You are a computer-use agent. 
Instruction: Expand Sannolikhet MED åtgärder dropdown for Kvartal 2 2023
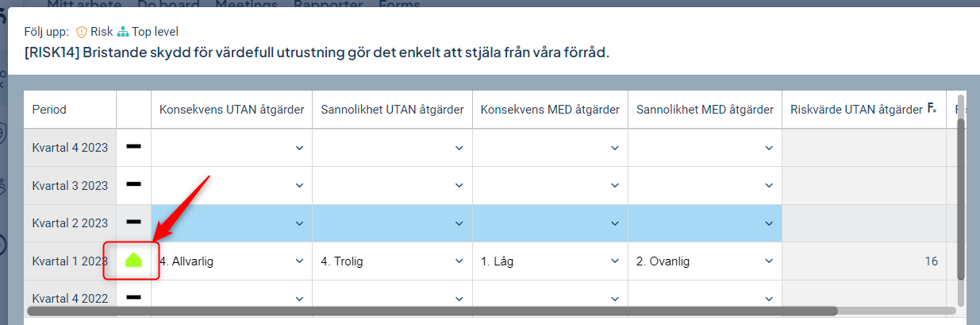[705, 223]
